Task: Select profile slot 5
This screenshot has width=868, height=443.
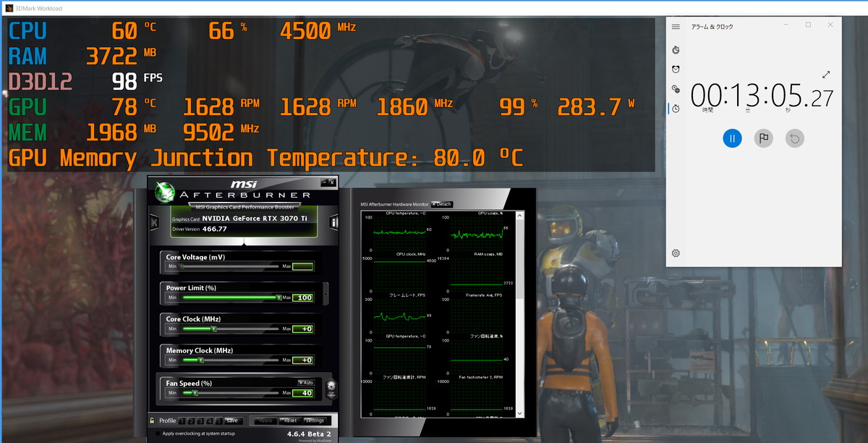Action: [x=219, y=421]
